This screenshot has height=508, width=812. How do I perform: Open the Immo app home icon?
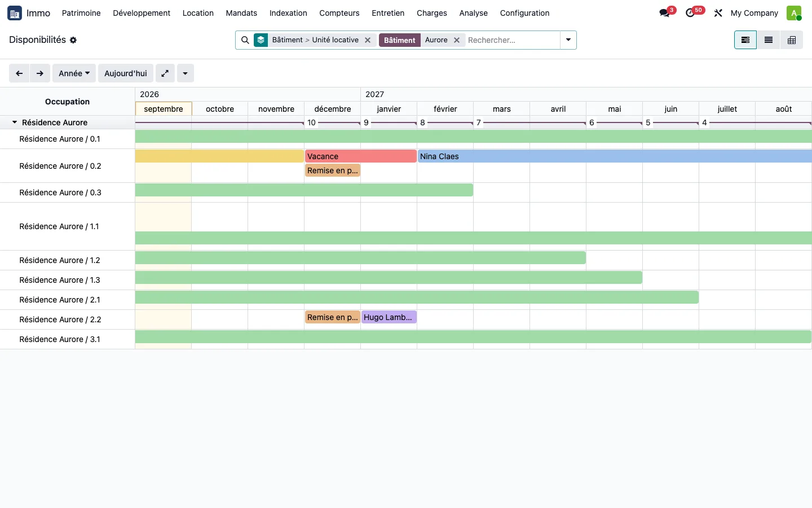[15, 13]
